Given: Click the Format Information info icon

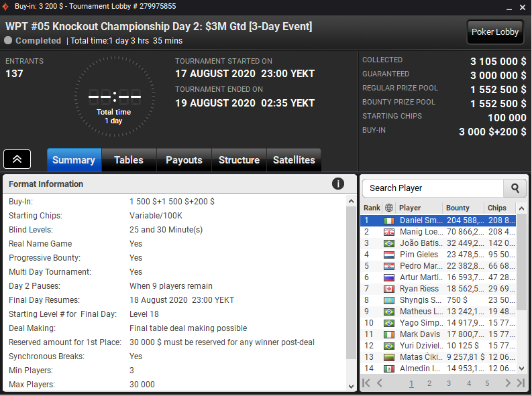Looking at the screenshot, I should 337,184.
